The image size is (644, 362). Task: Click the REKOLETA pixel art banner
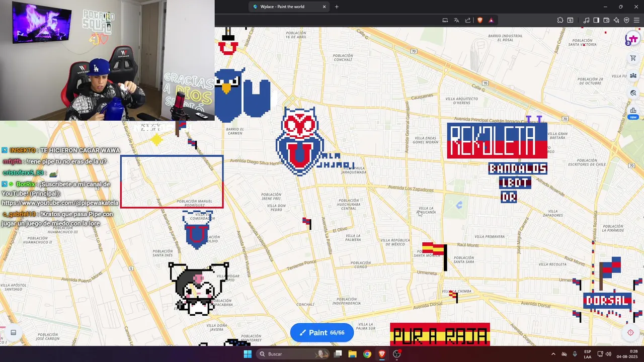pos(497,141)
